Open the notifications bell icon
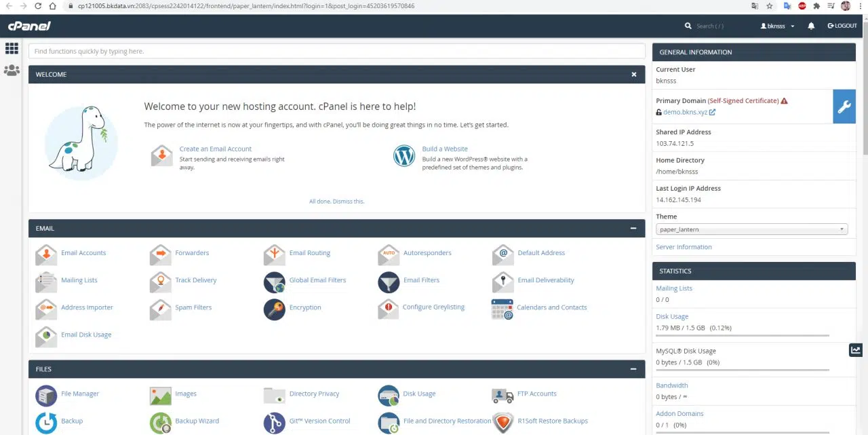Screen dimensions: 868x435 [811, 26]
